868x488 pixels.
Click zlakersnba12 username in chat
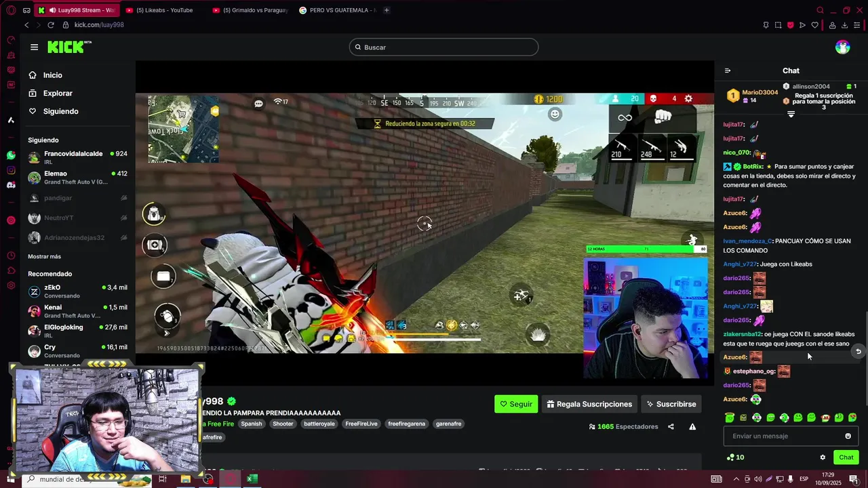click(x=742, y=334)
